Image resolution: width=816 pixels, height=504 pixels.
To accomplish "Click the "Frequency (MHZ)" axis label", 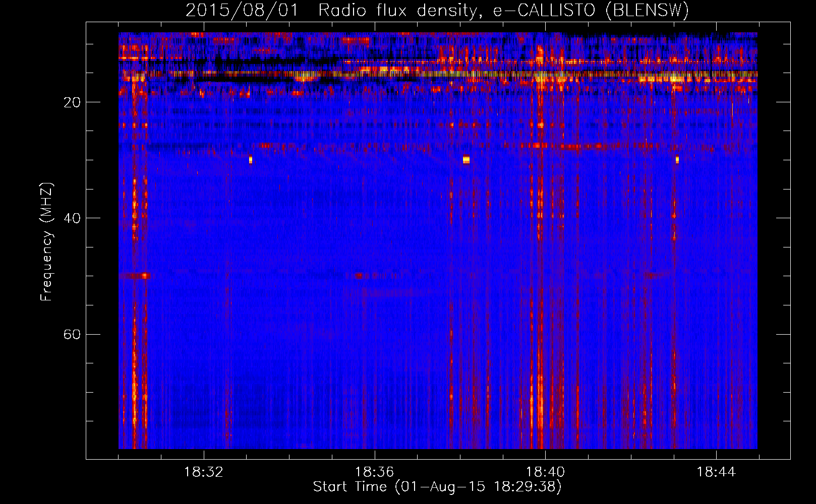I will (x=46, y=242).
